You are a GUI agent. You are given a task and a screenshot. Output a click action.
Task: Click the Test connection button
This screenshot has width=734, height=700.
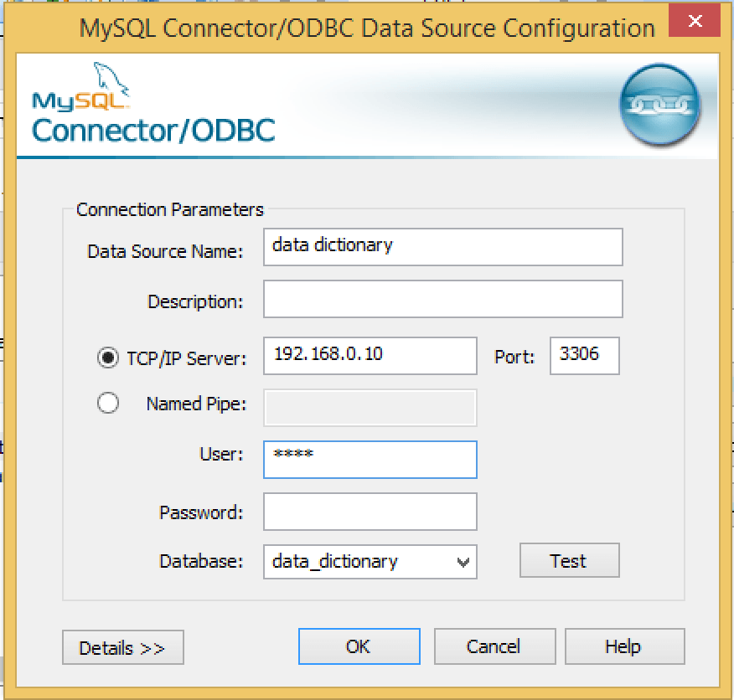coord(569,561)
